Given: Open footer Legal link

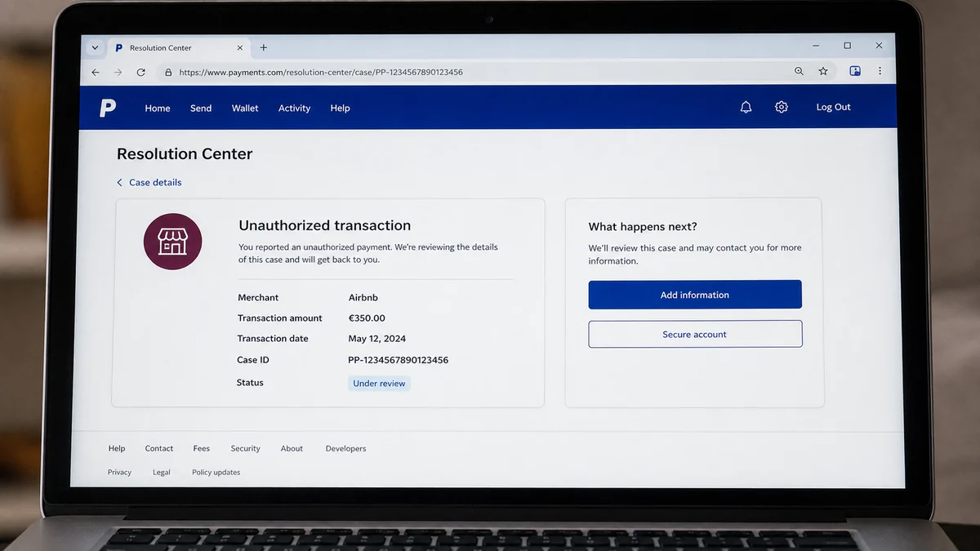Looking at the screenshot, I should click(162, 472).
